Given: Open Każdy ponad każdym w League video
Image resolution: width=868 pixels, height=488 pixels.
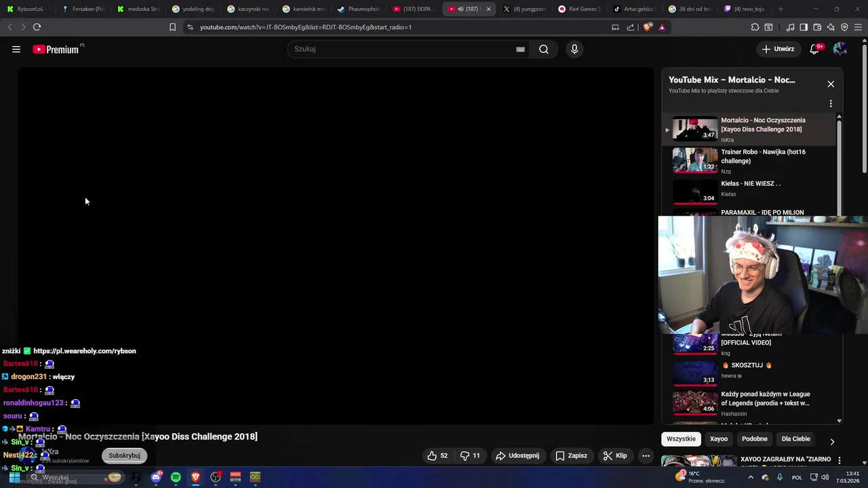Looking at the screenshot, I should (749, 403).
